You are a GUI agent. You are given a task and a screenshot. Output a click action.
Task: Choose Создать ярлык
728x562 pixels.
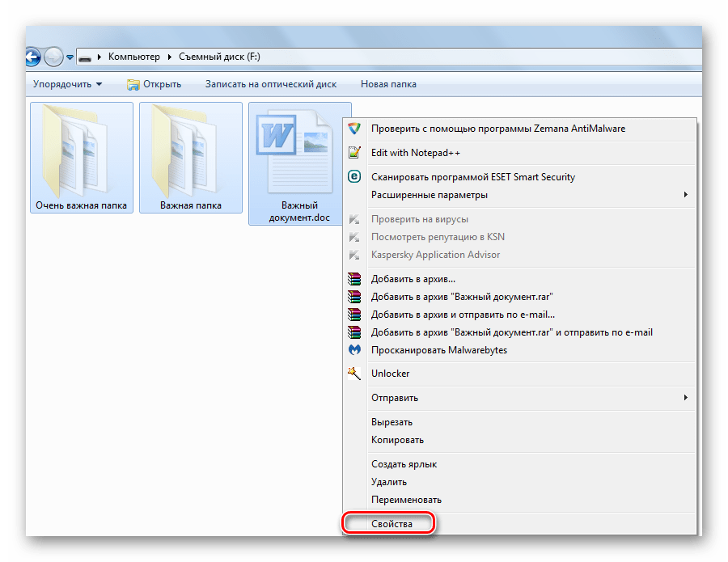pyautogui.click(x=519, y=464)
